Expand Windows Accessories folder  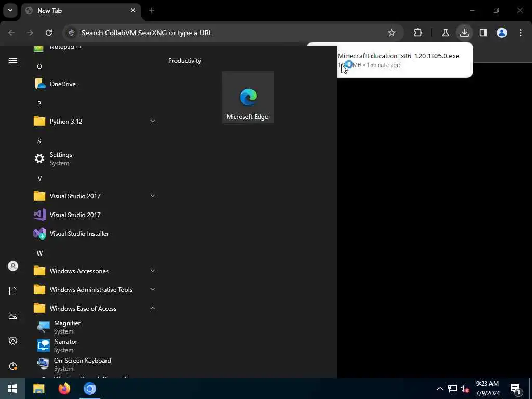point(95,271)
